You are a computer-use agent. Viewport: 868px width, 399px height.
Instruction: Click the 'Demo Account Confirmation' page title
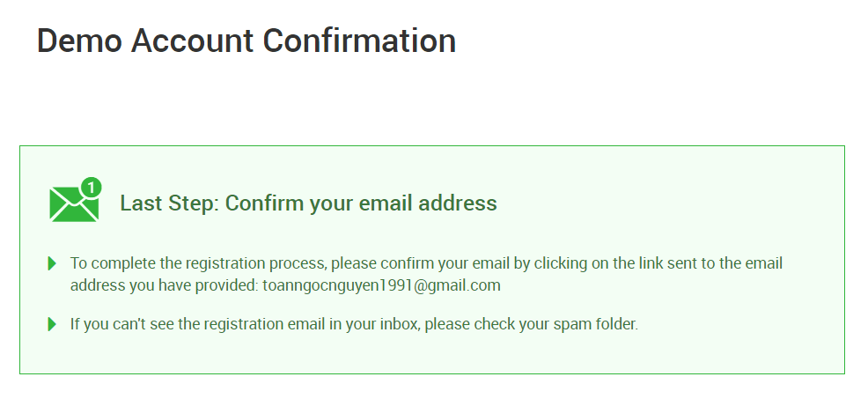246,41
